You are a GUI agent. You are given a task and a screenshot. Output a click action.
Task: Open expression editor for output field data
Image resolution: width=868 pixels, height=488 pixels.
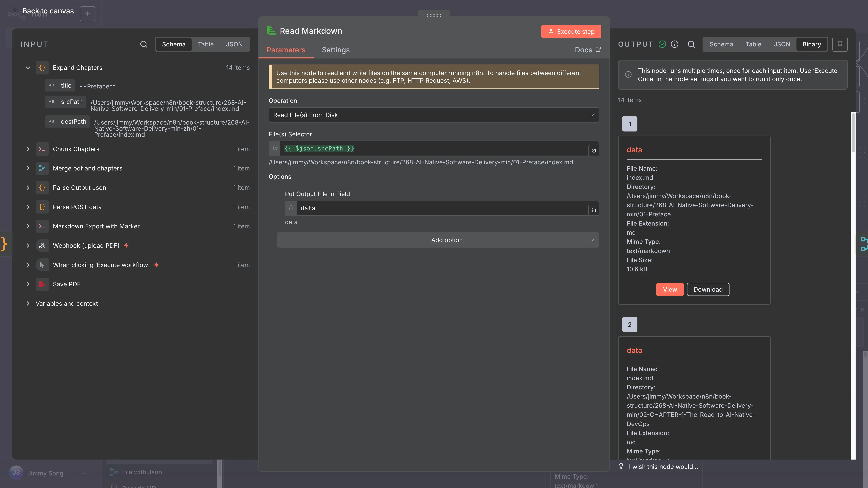(594, 210)
